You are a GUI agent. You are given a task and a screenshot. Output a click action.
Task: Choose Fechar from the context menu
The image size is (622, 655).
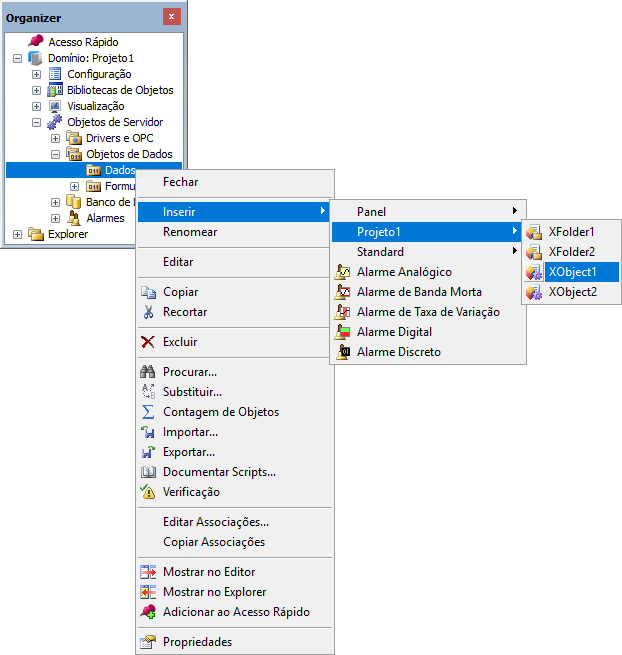(235, 182)
